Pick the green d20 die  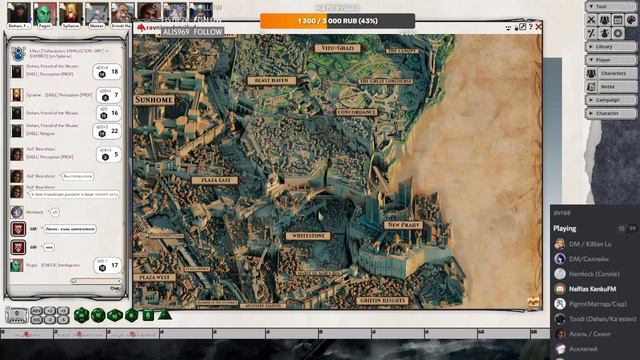82,315
